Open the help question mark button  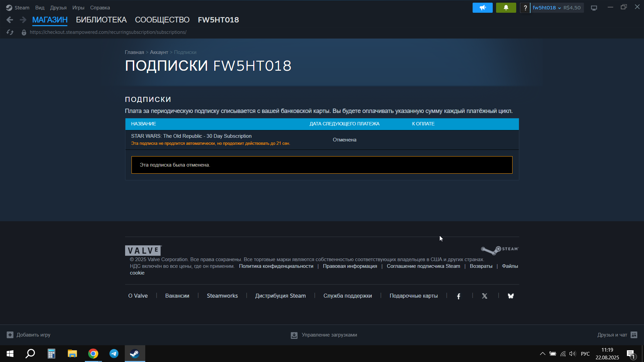(525, 8)
